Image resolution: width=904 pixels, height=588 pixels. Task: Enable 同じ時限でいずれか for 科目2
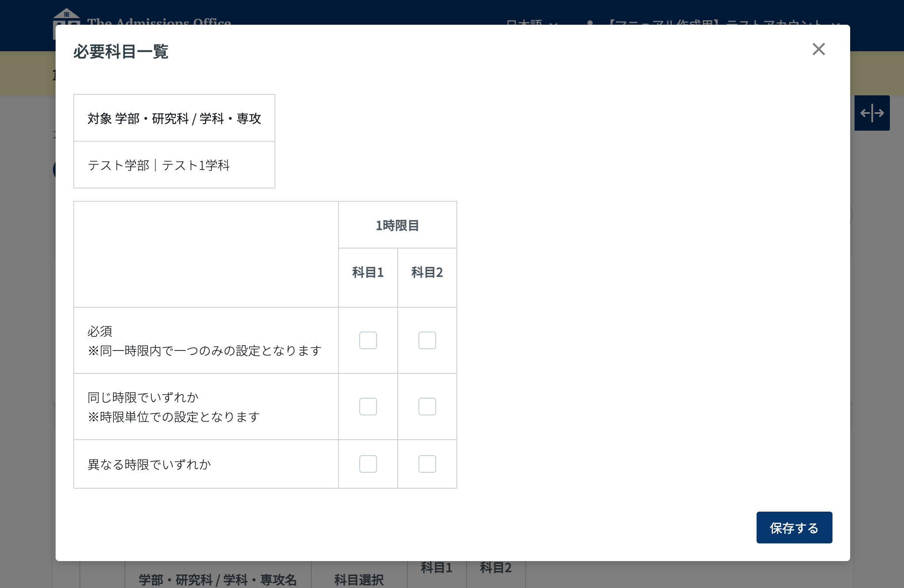(427, 407)
